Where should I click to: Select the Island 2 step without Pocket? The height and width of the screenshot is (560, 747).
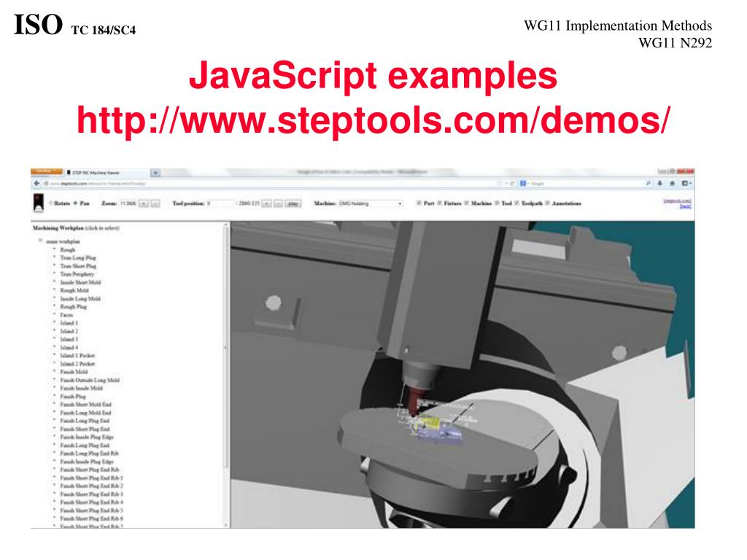69,331
